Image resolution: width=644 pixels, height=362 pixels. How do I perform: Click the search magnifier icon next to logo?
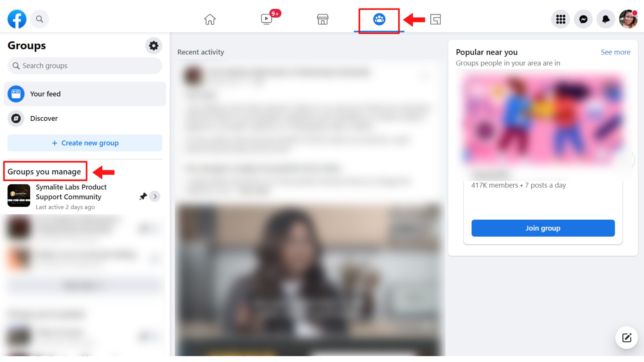(40, 19)
